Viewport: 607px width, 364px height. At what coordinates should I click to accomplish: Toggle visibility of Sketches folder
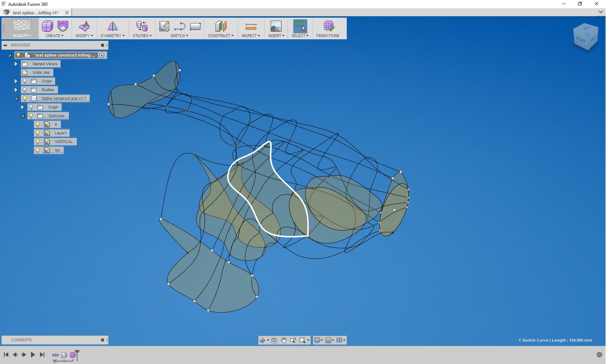[x=31, y=116]
